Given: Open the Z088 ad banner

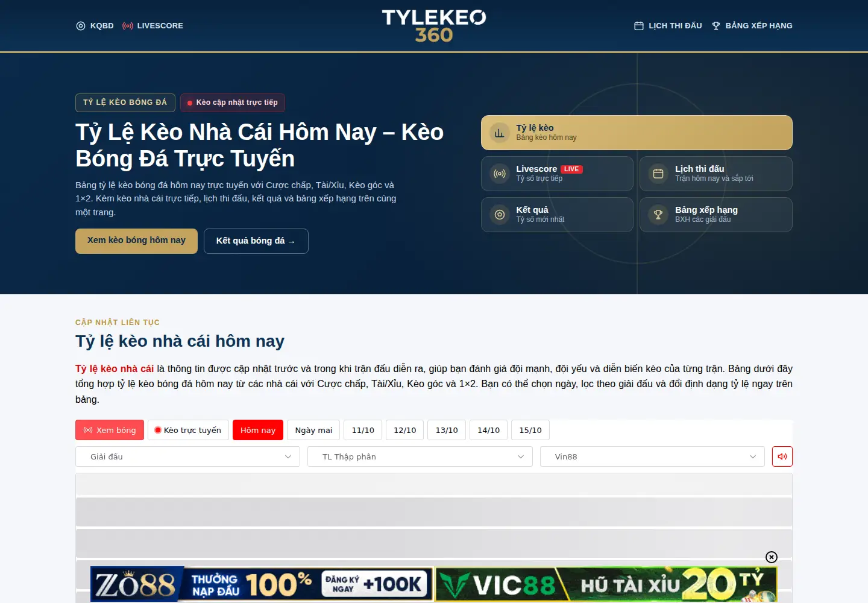Looking at the screenshot, I should click(262, 584).
